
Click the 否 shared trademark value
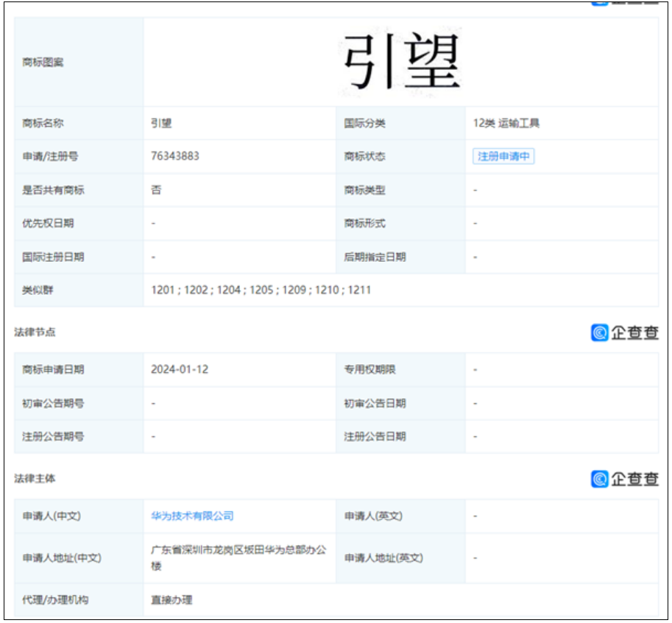156,190
